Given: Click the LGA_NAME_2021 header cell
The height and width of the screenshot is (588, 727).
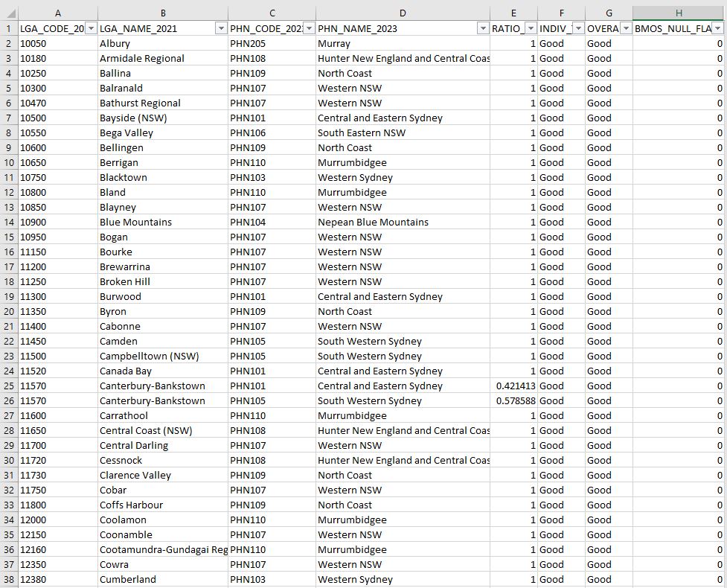Looking at the screenshot, I should pos(163,28).
